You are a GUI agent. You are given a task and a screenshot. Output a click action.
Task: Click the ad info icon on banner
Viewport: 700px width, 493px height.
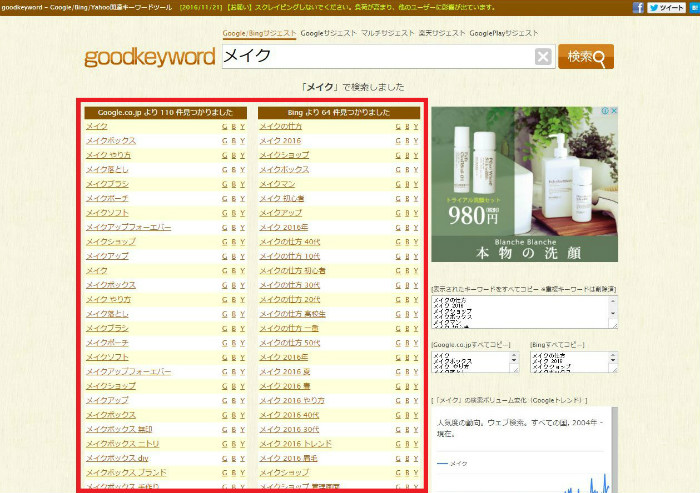click(x=605, y=111)
